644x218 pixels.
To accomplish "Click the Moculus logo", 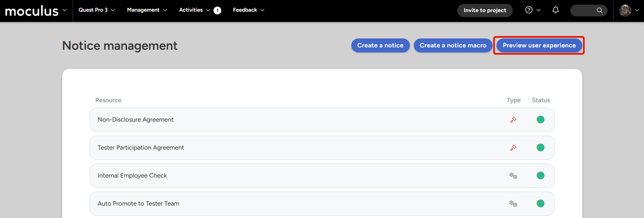I will click(31, 11).
